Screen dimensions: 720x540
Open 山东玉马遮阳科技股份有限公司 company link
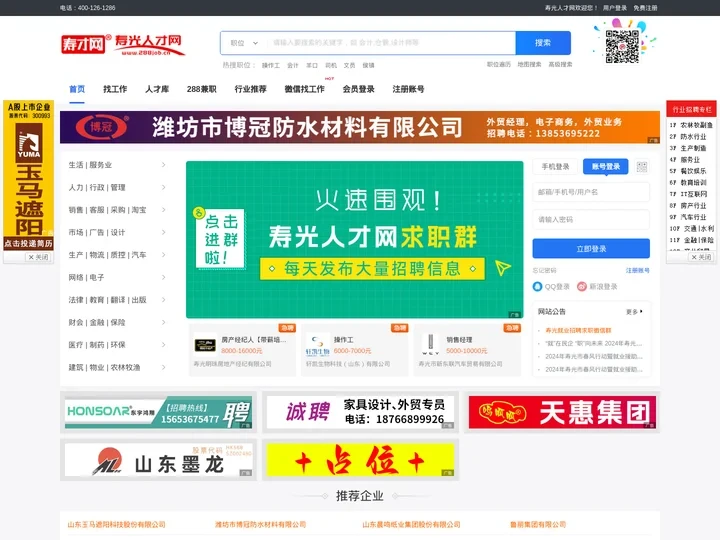tap(116, 524)
